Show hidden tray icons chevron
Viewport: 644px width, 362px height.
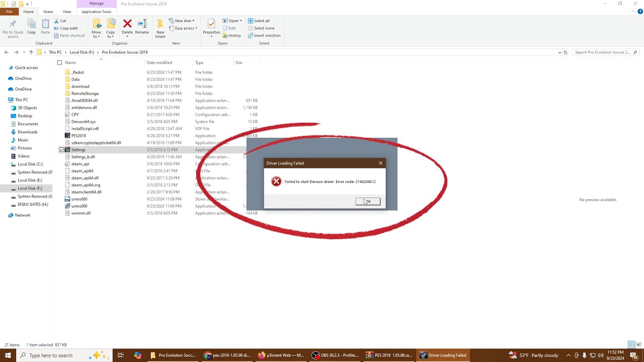click(x=568, y=355)
